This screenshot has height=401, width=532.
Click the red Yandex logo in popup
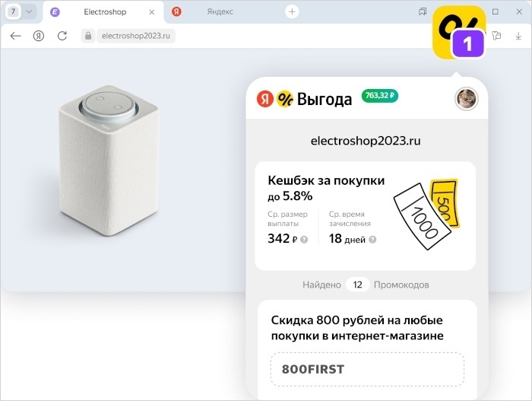click(265, 99)
